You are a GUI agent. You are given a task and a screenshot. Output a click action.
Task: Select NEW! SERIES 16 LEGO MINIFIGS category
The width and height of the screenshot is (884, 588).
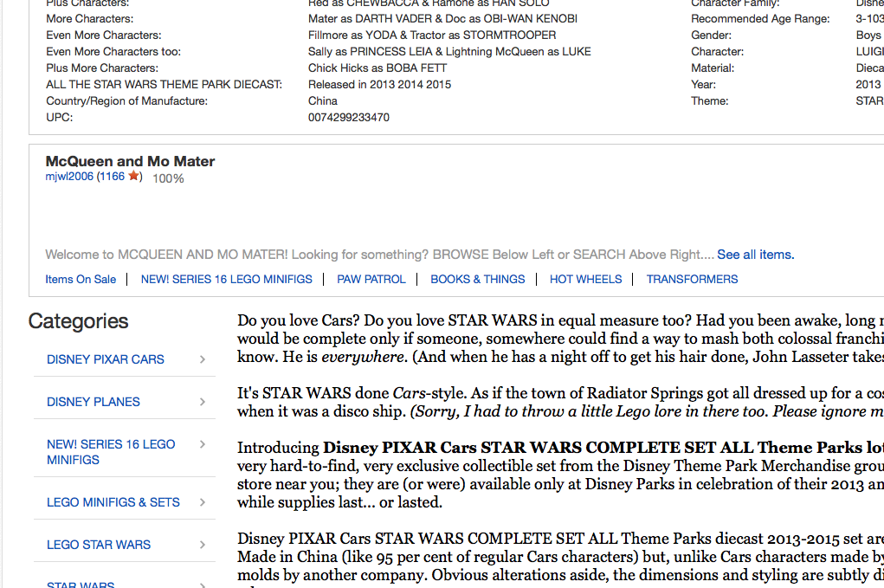coord(111,451)
